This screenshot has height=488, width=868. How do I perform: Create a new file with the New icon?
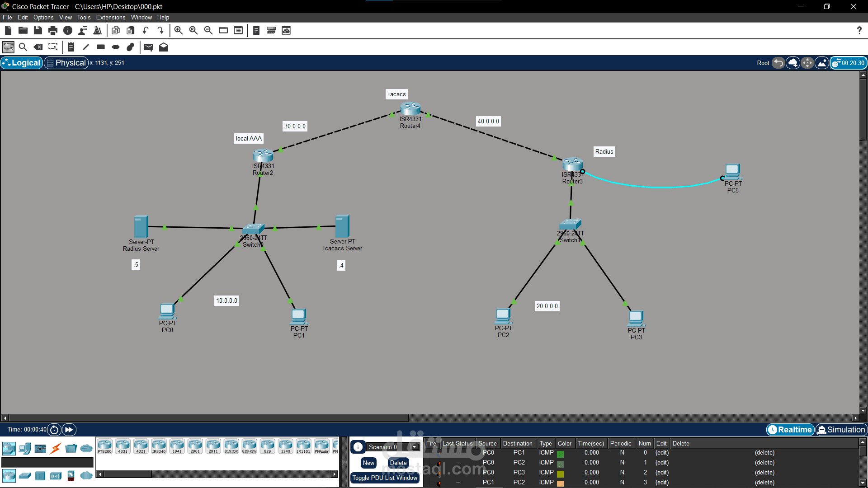pyautogui.click(x=8, y=30)
